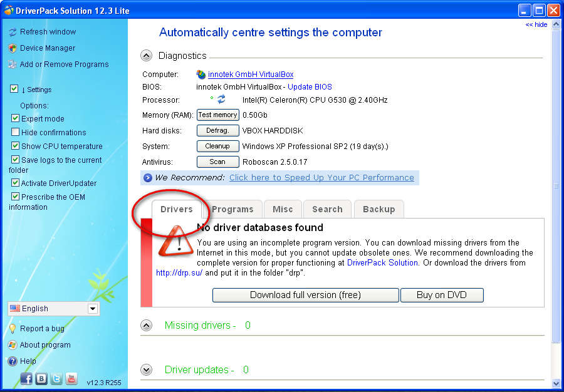Screen dimensions: 564x392
Task: Open the Backup tab
Action: click(379, 209)
